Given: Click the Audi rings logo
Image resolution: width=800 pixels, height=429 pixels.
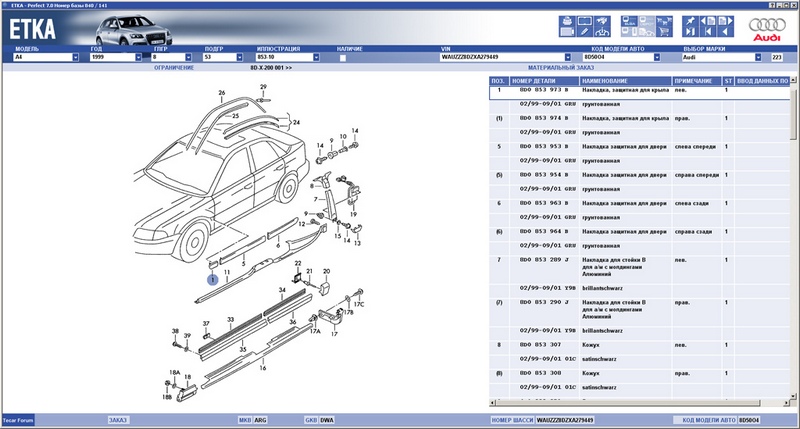Looking at the screenshot, I should 767,29.
